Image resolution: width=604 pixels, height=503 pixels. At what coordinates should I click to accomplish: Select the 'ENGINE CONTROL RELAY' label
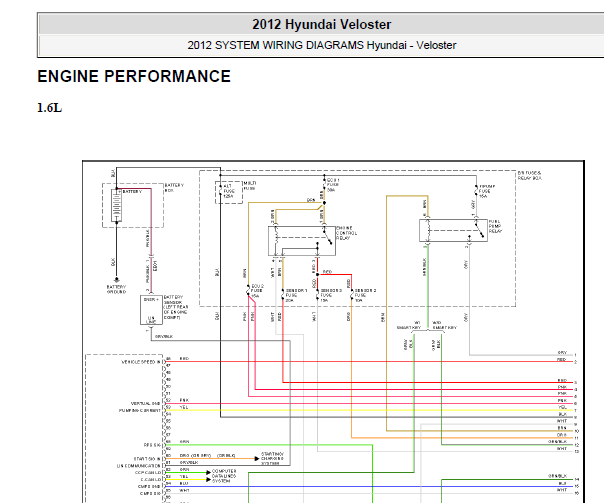tap(347, 233)
